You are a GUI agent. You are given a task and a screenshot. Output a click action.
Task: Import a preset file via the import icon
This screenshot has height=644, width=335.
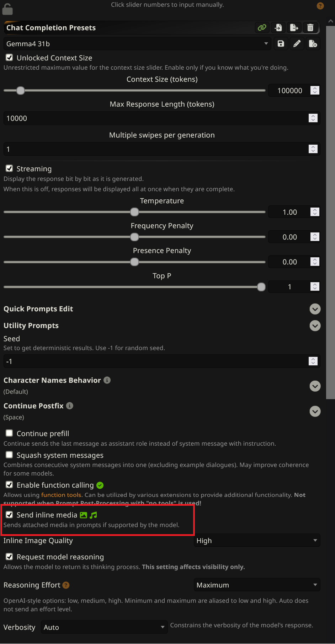[x=278, y=27]
